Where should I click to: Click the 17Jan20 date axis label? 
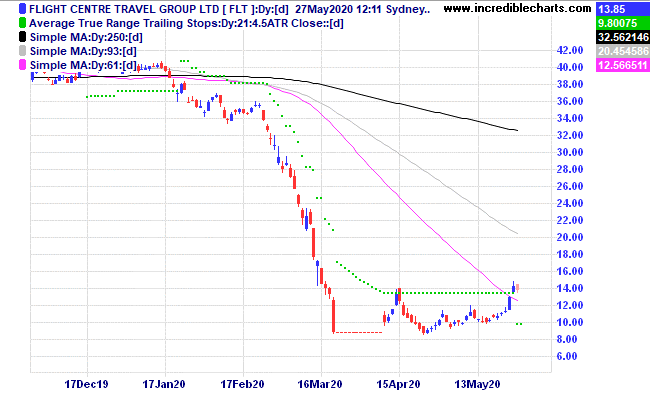pyautogui.click(x=164, y=384)
